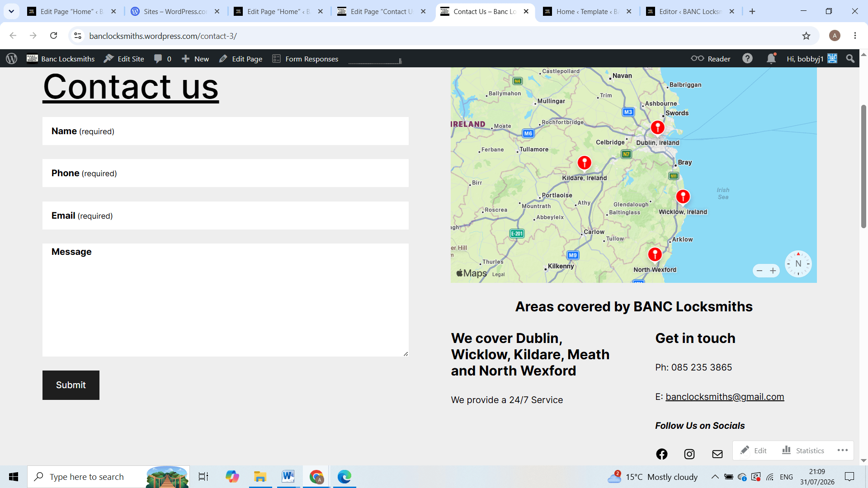
Task: Open the admin bar help question mark
Action: click(x=748, y=59)
